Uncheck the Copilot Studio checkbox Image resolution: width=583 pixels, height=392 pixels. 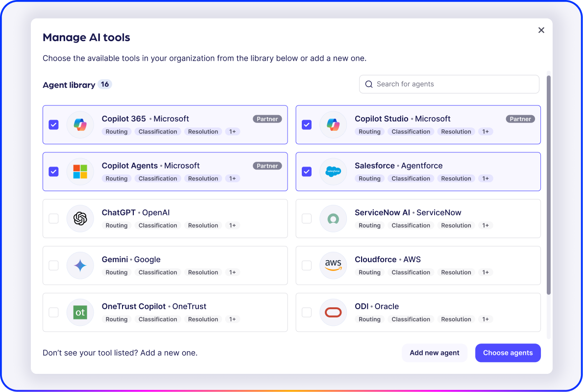pos(307,124)
